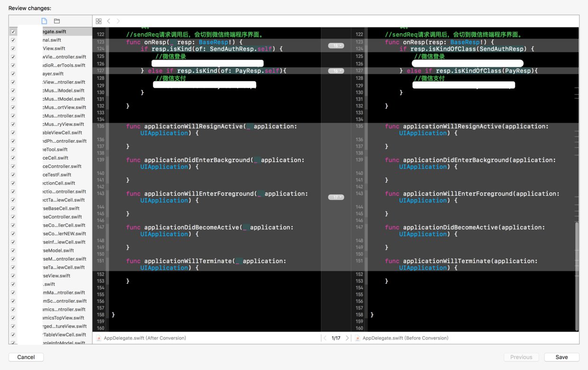The height and width of the screenshot is (370, 588).
Task: Uncheck the seModel.swift file checkbox
Action: click(x=13, y=251)
